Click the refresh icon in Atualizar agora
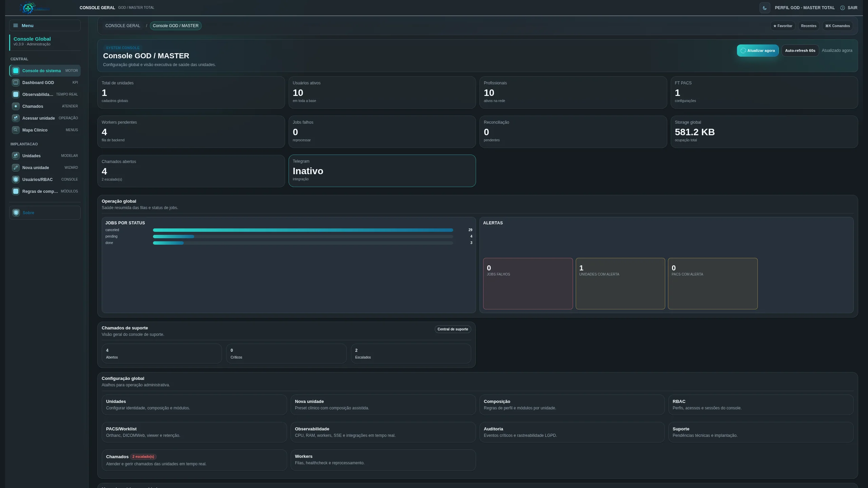The height and width of the screenshot is (488, 868). click(743, 50)
